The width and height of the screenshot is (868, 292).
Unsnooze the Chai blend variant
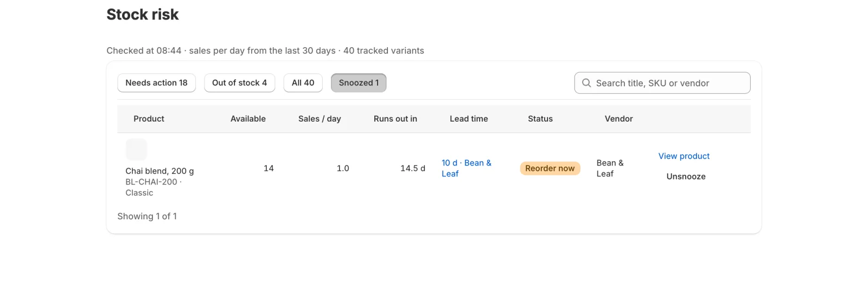pyautogui.click(x=686, y=176)
